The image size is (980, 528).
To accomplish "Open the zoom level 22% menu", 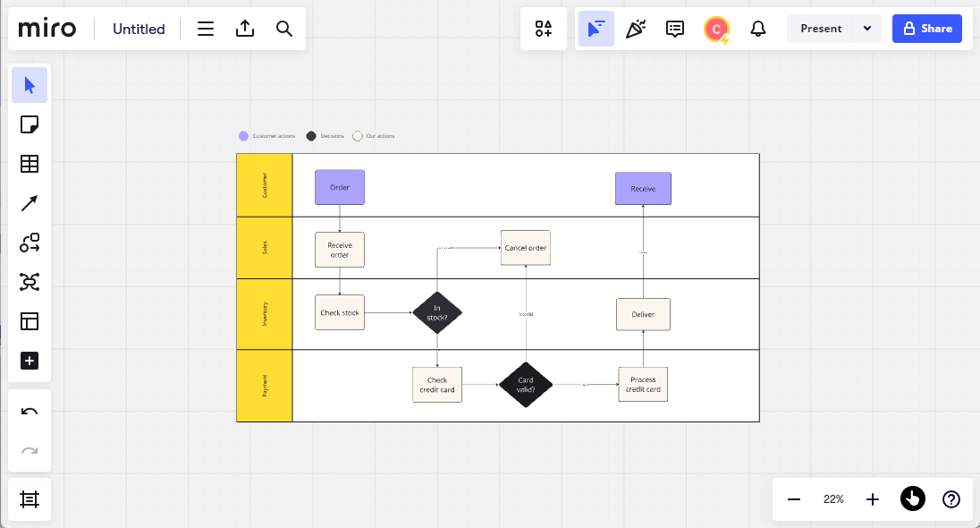I will click(x=833, y=499).
